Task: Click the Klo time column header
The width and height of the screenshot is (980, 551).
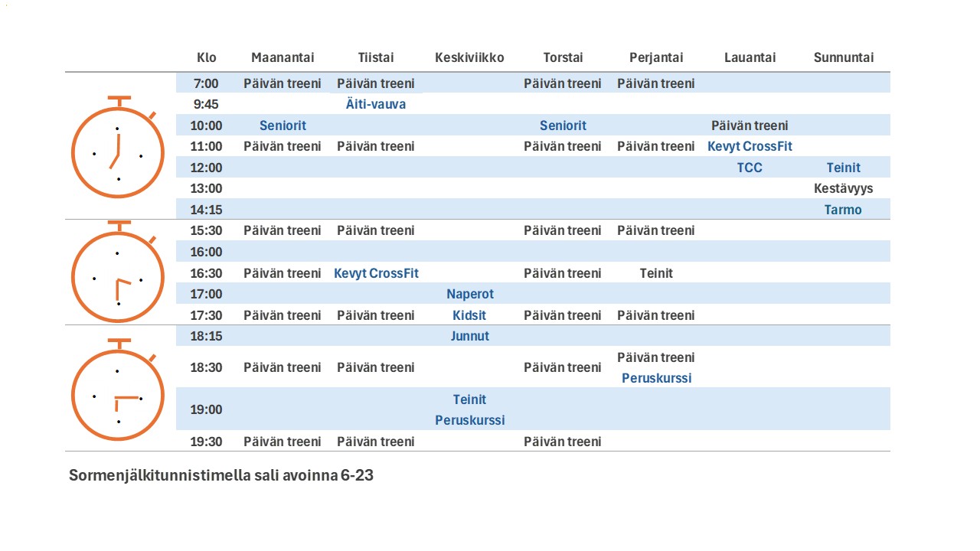Action: click(207, 57)
